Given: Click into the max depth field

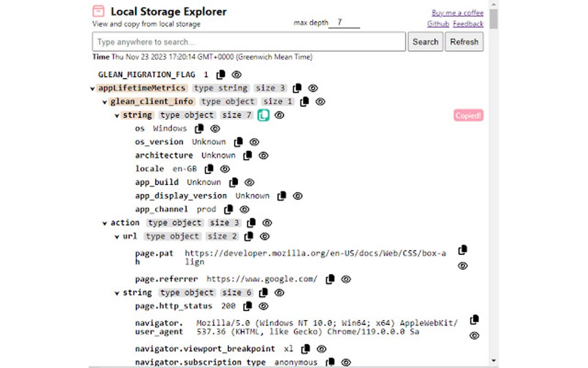Looking at the screenshot, I should (344, 22).
